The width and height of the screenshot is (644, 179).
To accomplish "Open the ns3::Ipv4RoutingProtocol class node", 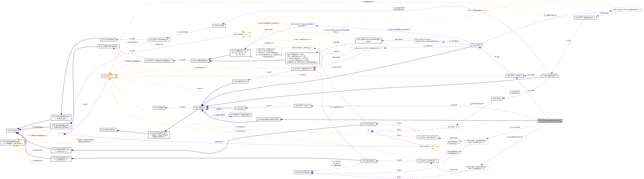I will (269, 119).
